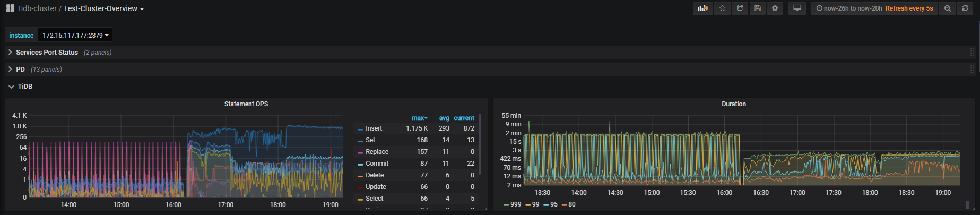This screenshot has width=980, height=215.
Task: Save the dashboard with disk icon
Action: click(x=758, y=8)
